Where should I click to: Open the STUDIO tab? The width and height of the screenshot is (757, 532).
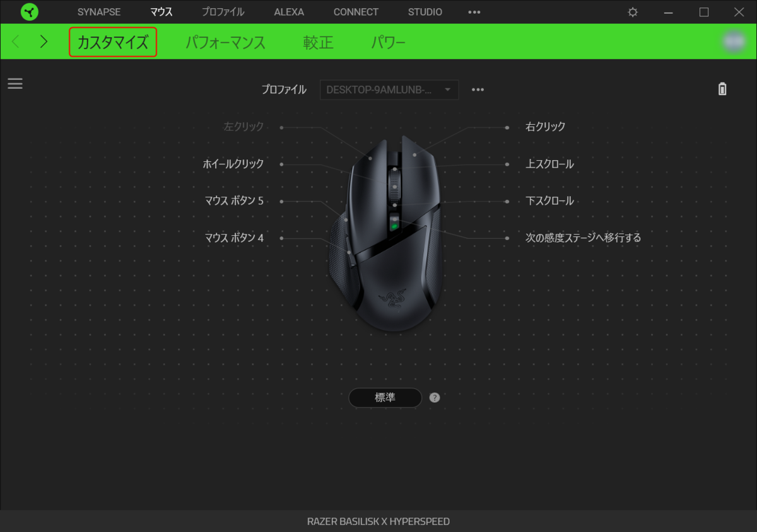tap(425, 12)
